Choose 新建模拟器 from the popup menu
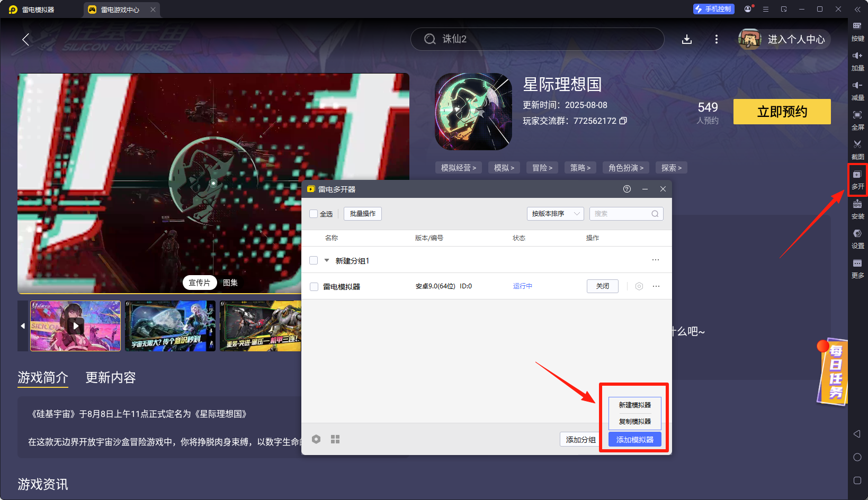Screen dimensions: 868x500 [635, 405]
